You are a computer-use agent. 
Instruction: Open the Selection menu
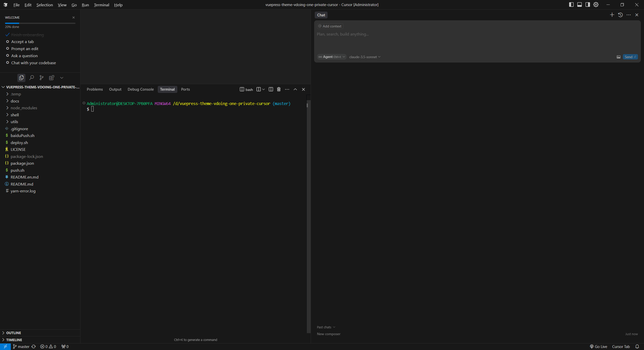click(45, 5)
